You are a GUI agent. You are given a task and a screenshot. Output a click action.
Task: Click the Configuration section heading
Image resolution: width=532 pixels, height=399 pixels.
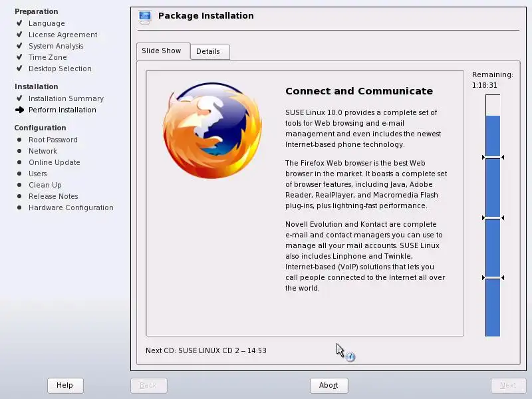(x=40, y=128)
